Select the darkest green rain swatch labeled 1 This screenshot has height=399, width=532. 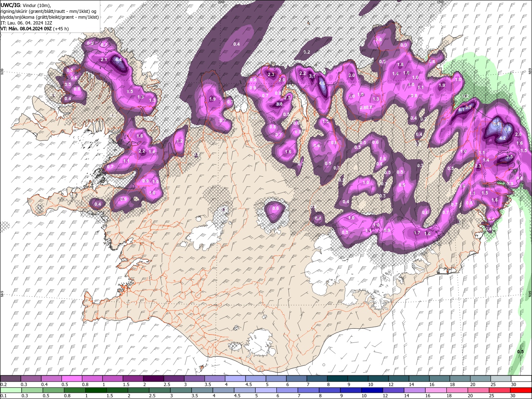[x=96, y=390]
